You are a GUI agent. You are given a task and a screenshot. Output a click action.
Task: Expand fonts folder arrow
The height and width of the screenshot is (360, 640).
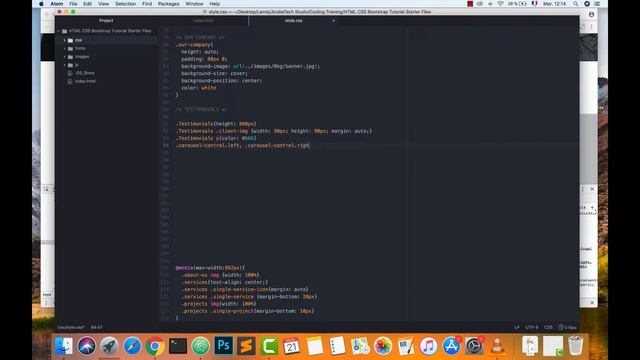point(64,49)
